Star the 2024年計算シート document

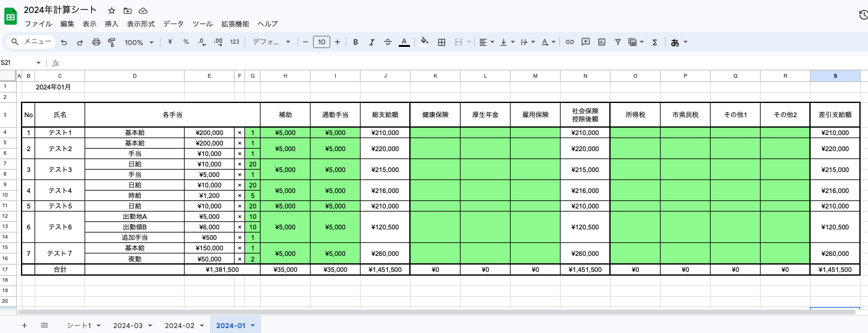(x=111, y=10)
